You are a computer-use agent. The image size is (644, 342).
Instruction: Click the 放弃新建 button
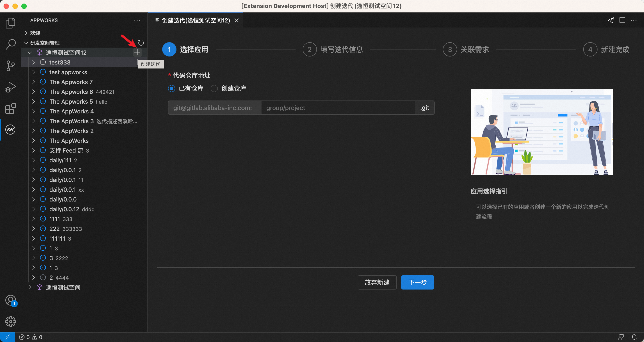coord(377,282)
